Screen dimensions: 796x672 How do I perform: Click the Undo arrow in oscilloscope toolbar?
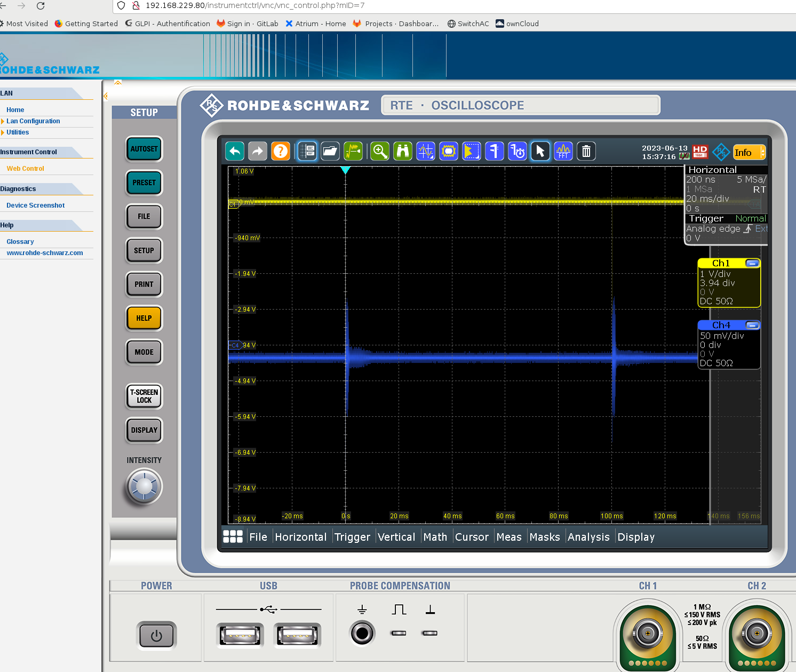[x=235, y=152]
